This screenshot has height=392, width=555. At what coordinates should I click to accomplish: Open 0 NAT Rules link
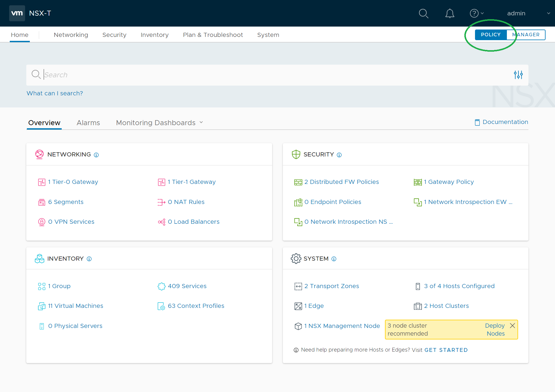click(x=186, y=202)
